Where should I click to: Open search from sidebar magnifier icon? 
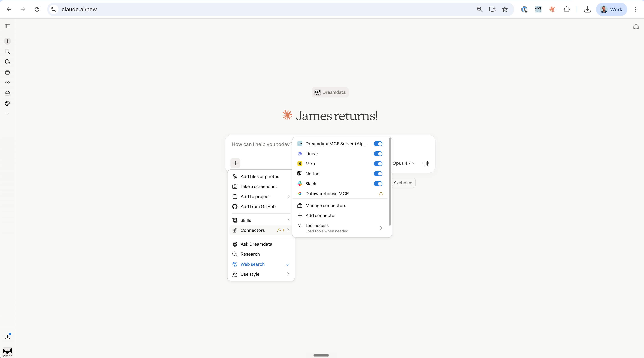pos(7,51)
